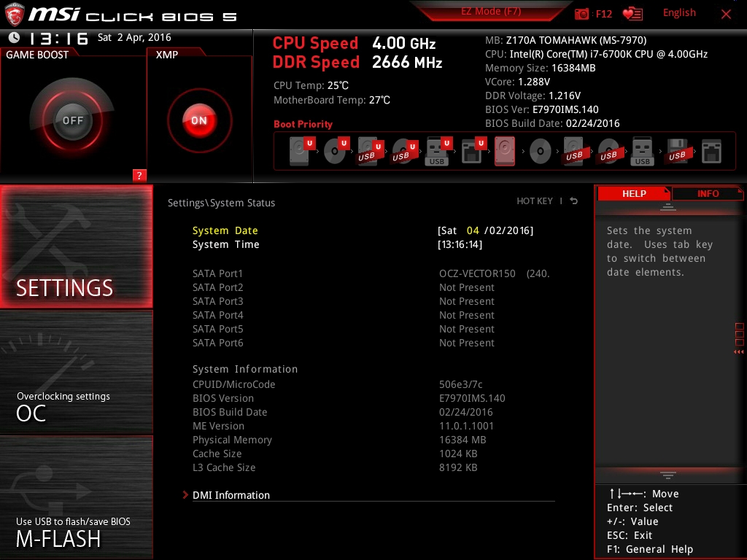Viewport: 747px width, 560px height.
Task: Click the CPUID/MicroCode row label
Action: 234,384
